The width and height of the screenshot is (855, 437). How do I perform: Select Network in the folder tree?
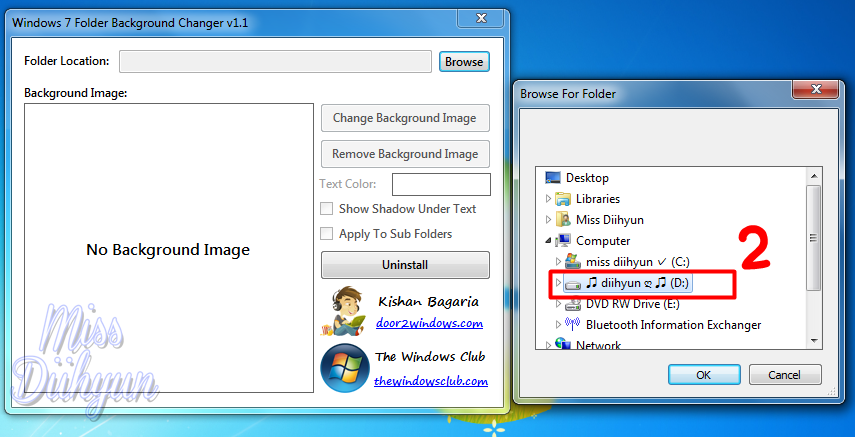click(598, 345)
